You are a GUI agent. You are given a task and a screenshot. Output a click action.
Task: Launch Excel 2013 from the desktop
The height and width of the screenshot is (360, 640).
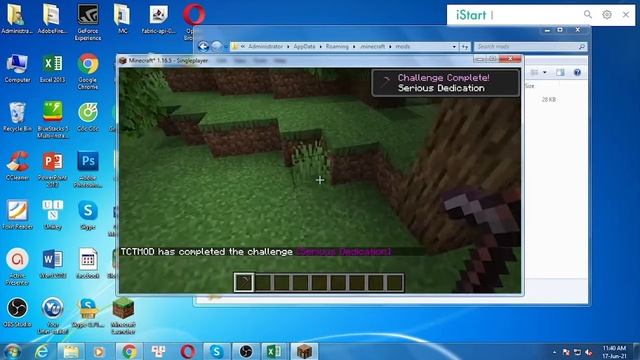tap(52, 69)
